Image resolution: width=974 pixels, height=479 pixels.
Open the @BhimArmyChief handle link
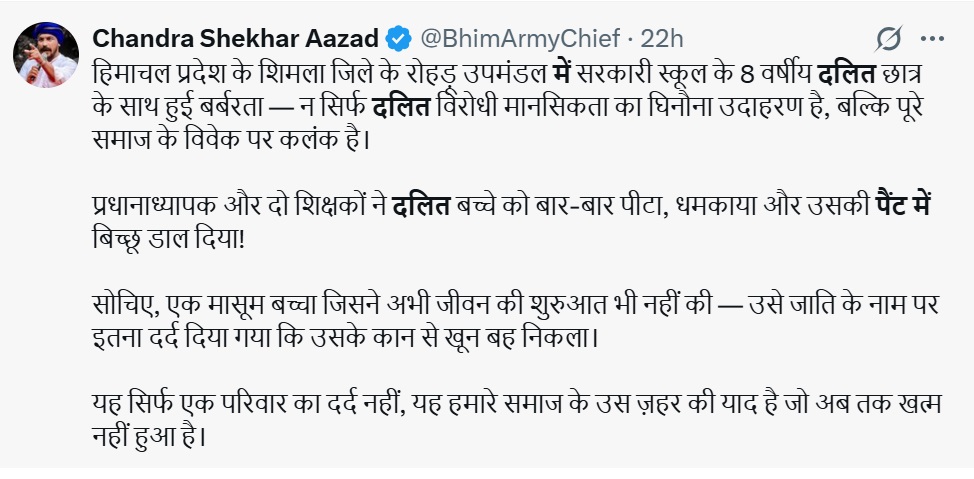[517, 39]
